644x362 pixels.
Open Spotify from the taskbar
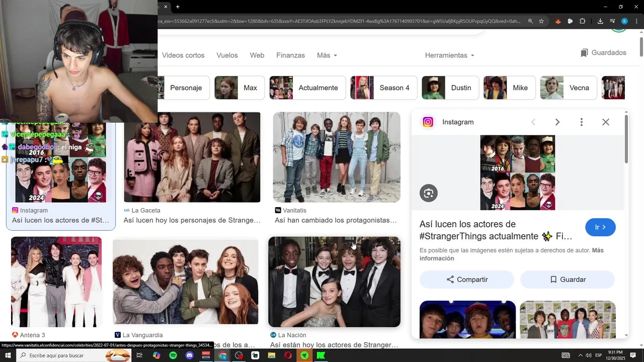coord(173,355)
